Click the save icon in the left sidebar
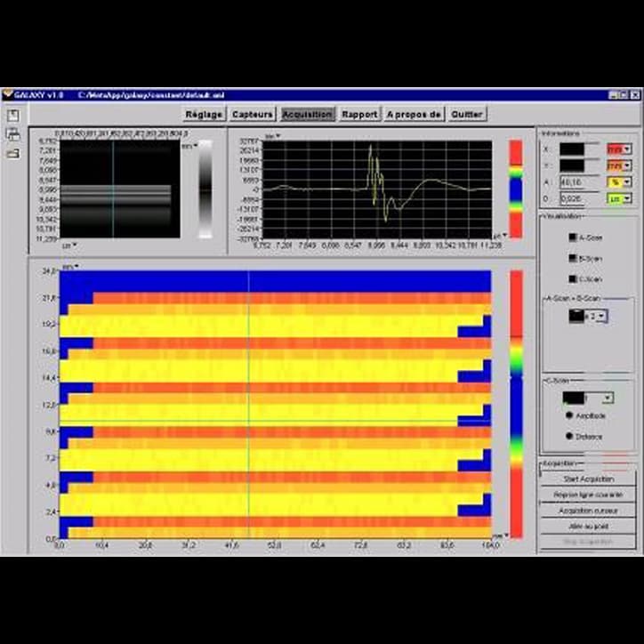 pos(13,116)
